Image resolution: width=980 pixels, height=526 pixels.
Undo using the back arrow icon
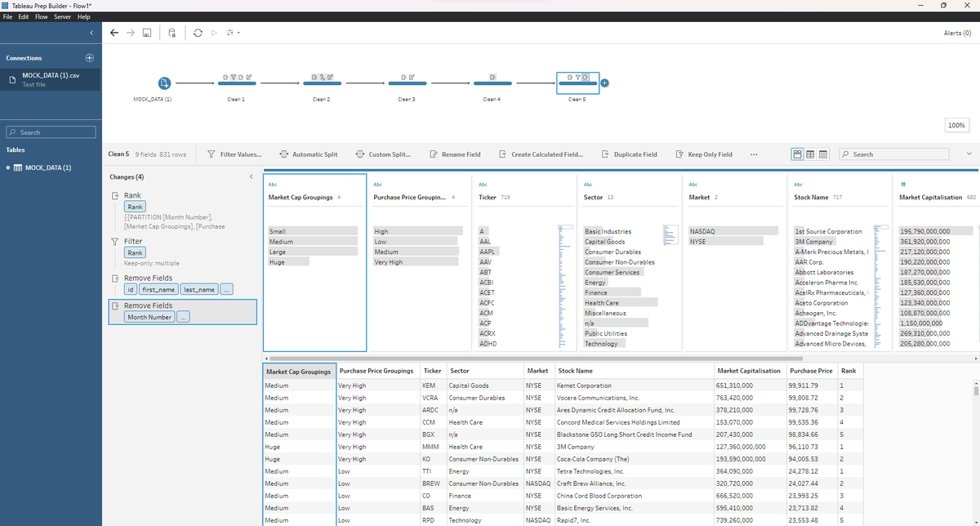114,33
